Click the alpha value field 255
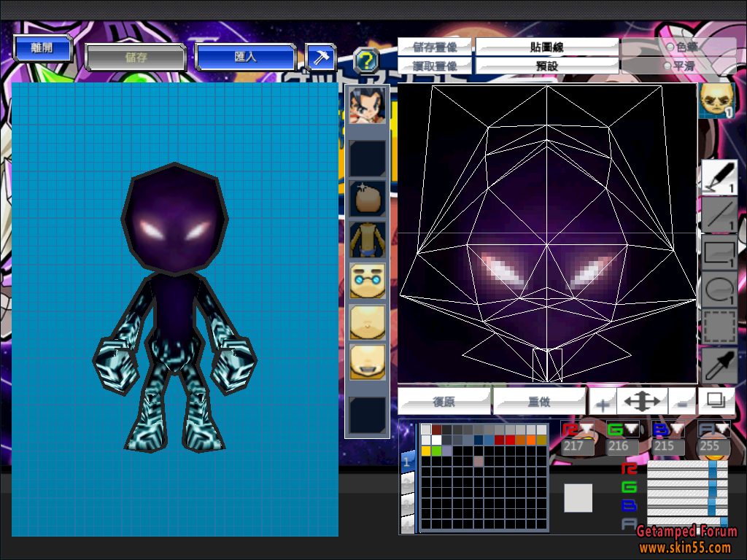The image size is (747, 560). [x=714, y=446]
